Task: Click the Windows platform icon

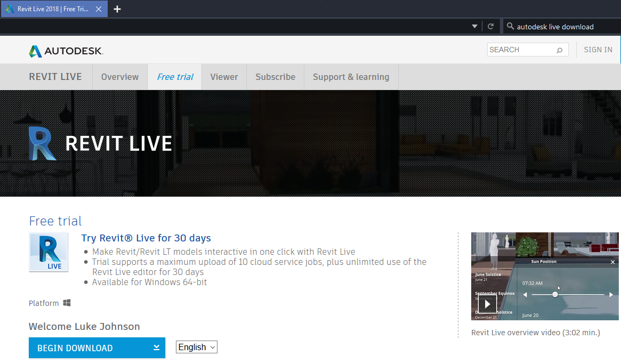Action: [66, 302]
